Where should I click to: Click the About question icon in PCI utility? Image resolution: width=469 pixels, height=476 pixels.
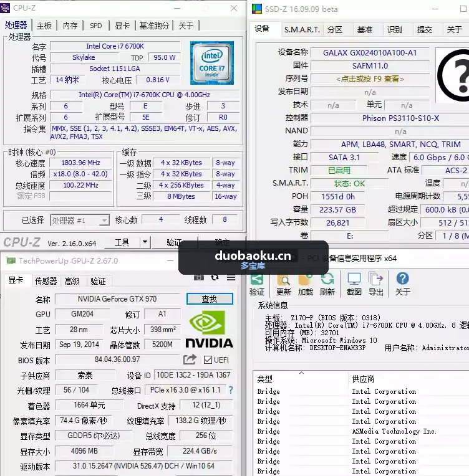click(402, 278)
